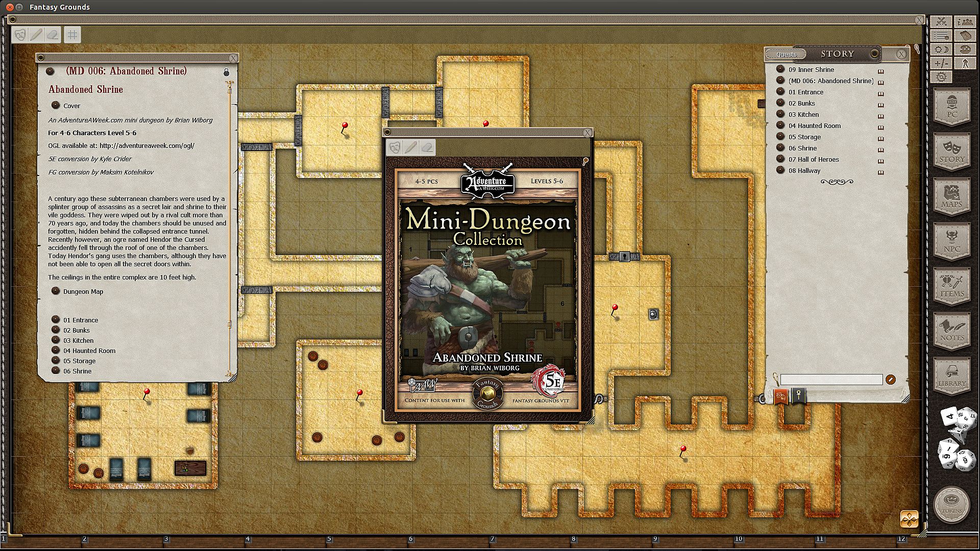
Task: Open the Party Sheet icon
Action: (x=965, y=21)
